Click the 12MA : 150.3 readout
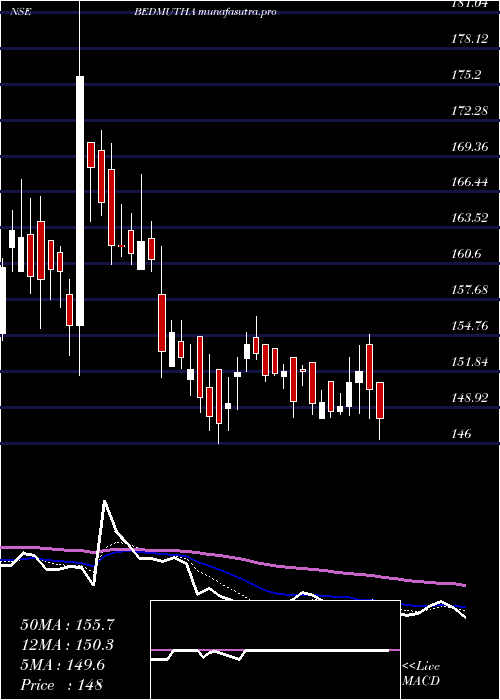 point(67,645)
